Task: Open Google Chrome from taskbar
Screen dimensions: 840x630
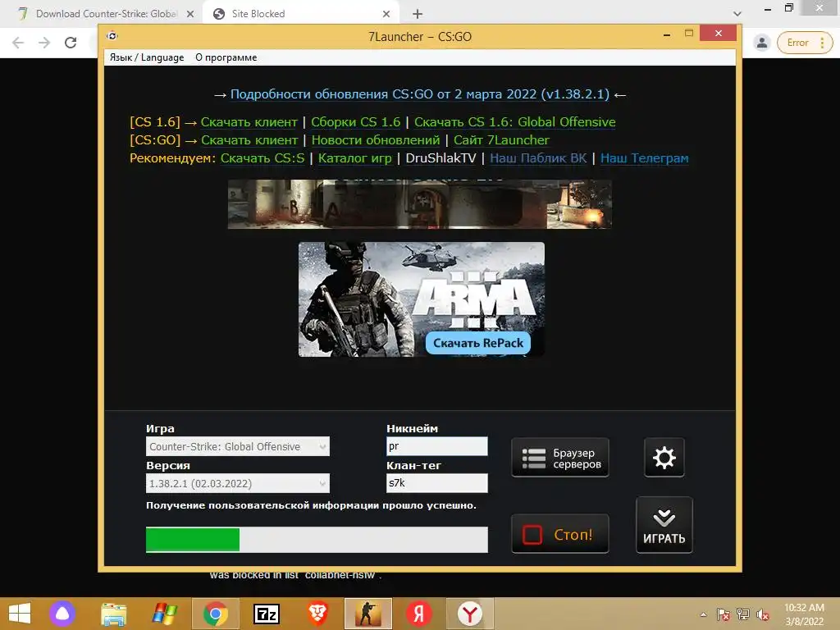Action: click(216, 614)
